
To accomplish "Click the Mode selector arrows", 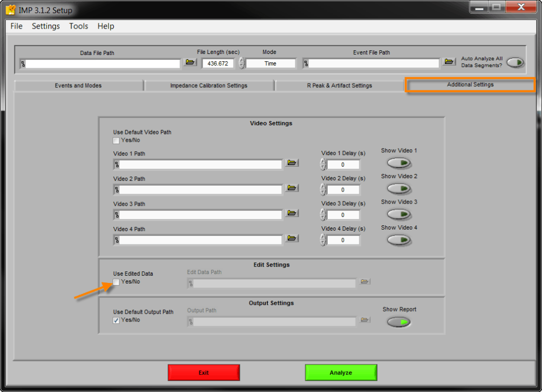I will point(242,63).
